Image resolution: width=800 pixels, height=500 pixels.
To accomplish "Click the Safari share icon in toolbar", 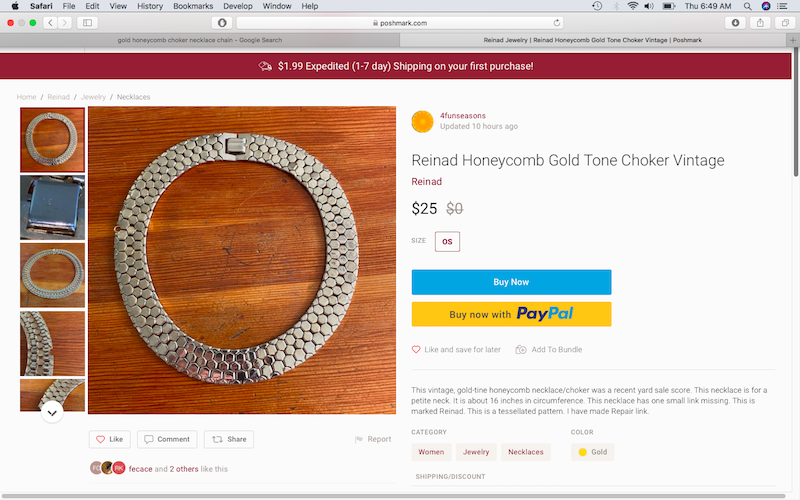I will tap(761, 22).
